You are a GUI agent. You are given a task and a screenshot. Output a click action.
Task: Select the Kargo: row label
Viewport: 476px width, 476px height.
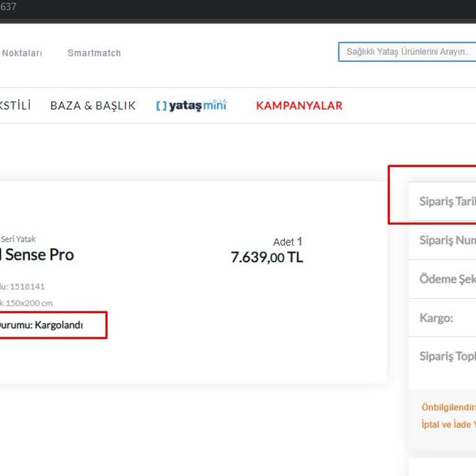coord(436,318)
